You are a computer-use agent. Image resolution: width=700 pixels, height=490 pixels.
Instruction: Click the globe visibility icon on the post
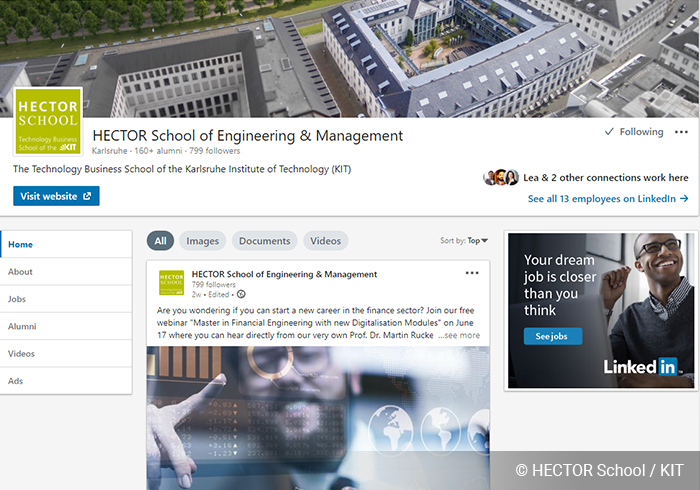pyautogui.click(x=241, y=294)
